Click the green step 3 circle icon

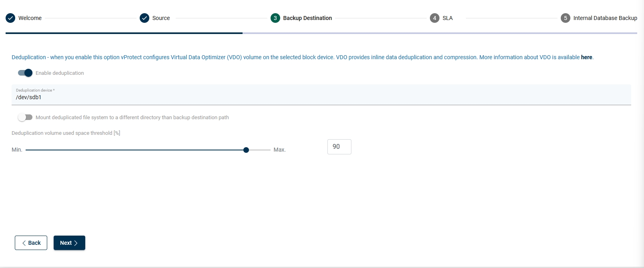tap(275, 18)
